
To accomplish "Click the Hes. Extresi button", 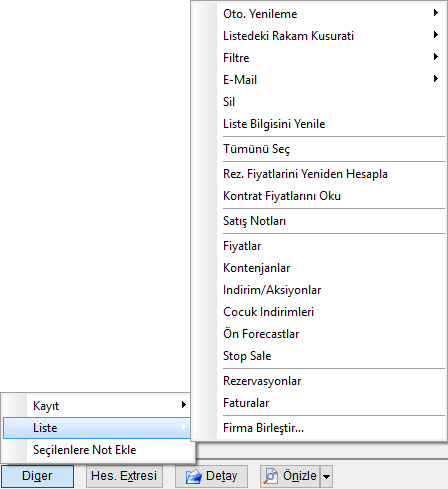I will [124, 476].
